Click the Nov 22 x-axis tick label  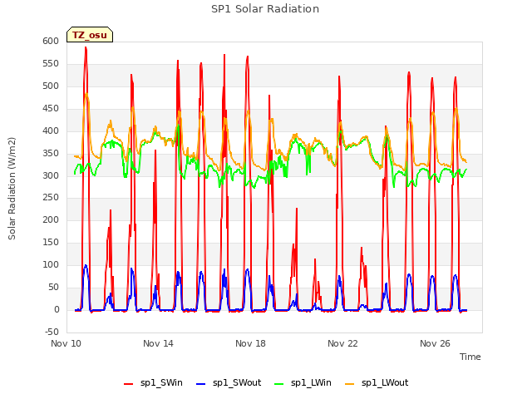(342, 343)
